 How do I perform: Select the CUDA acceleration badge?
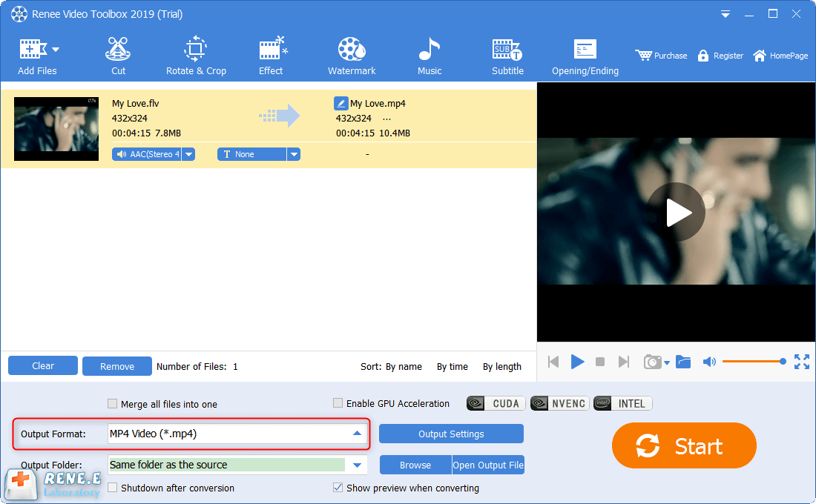[x=496, y=404]
